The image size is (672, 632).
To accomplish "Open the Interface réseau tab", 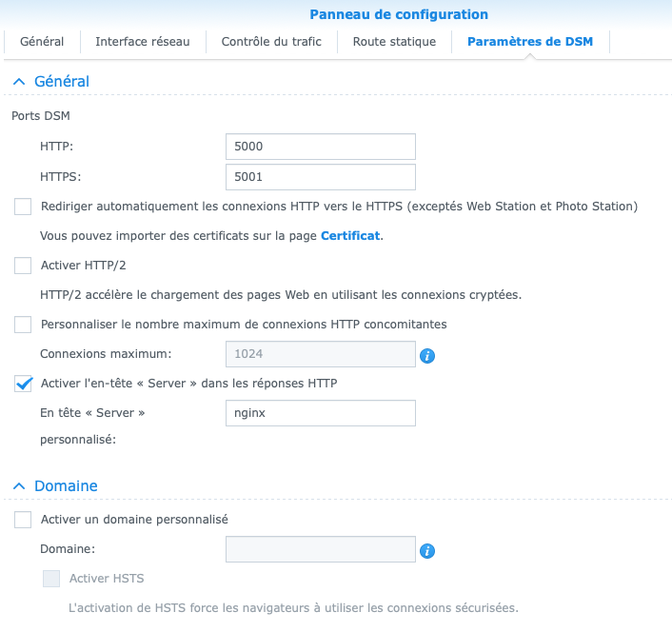I will (143, 42).
